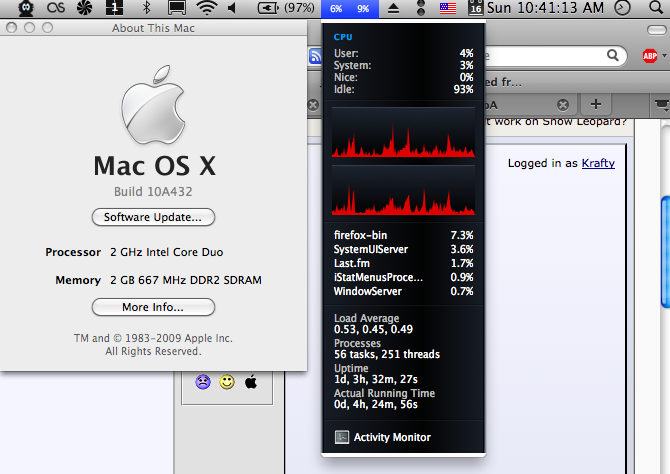670x474 pixels.
Task: Close the Firefox tab left of the iStat panel
Action: tap(314, 105)
